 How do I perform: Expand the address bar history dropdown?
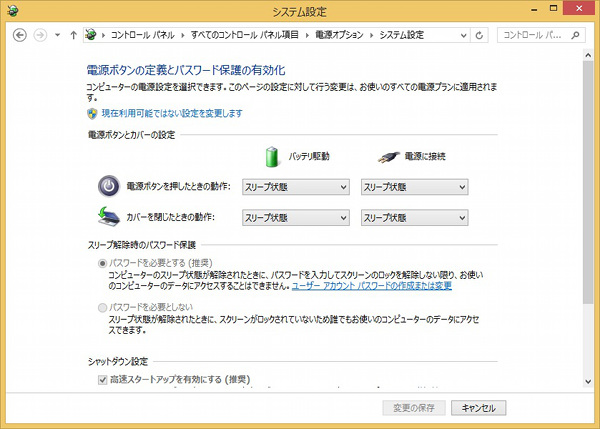click(x=463, y=35)
